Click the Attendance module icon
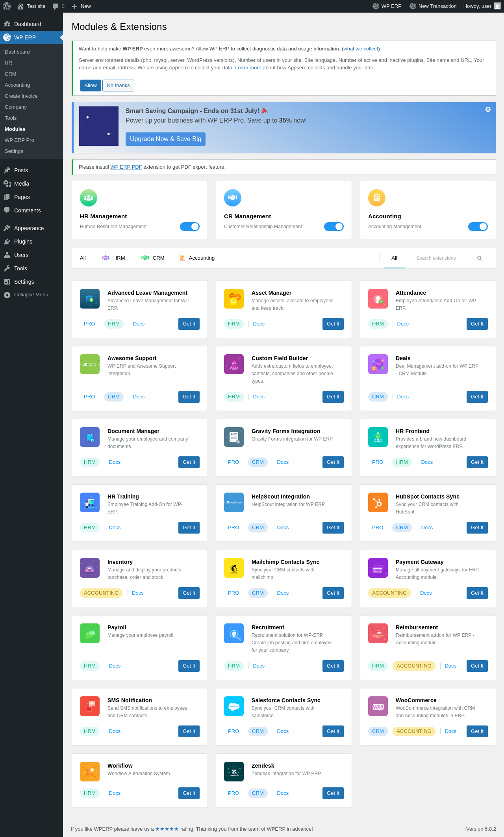Screen dimensions: 504x837 378,299
